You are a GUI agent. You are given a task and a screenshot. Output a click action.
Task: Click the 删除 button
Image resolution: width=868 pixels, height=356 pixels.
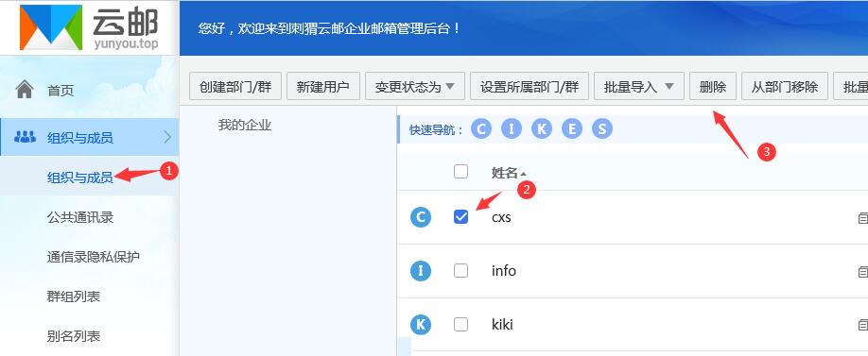712,86
